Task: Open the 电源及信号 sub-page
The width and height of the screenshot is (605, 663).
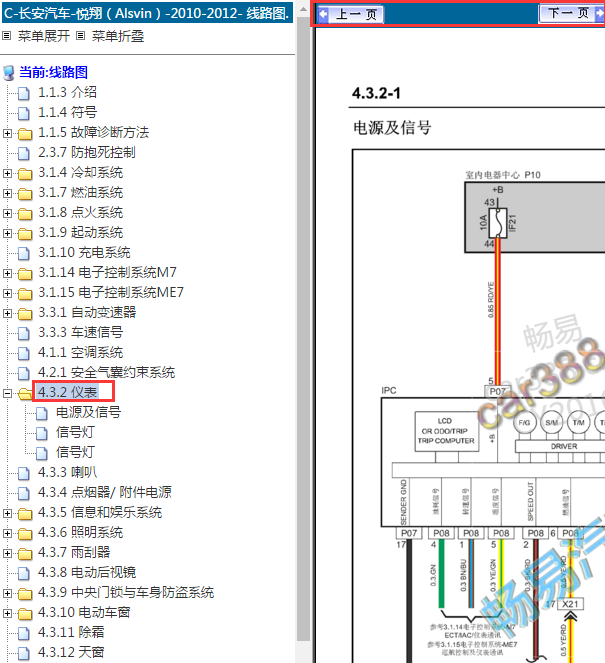Action: point(88,412)
